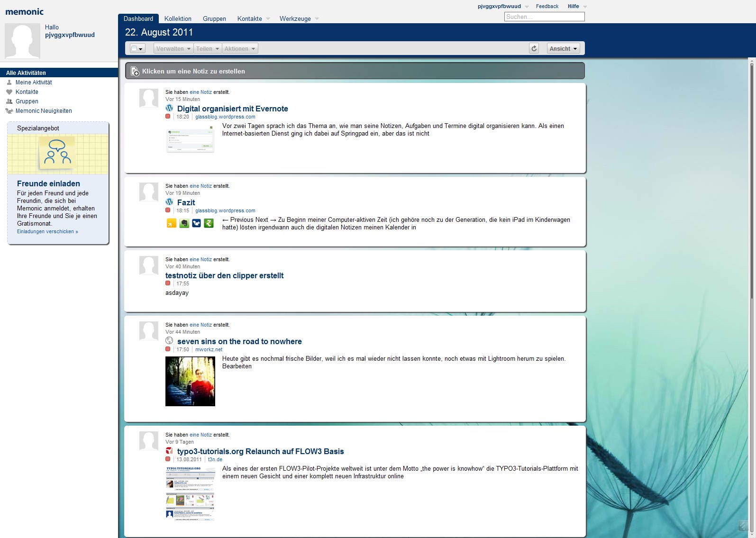Open the Ansicht dropdown
Image resolution: width=756 pixels, height=538 pixels.
[563, 48]
